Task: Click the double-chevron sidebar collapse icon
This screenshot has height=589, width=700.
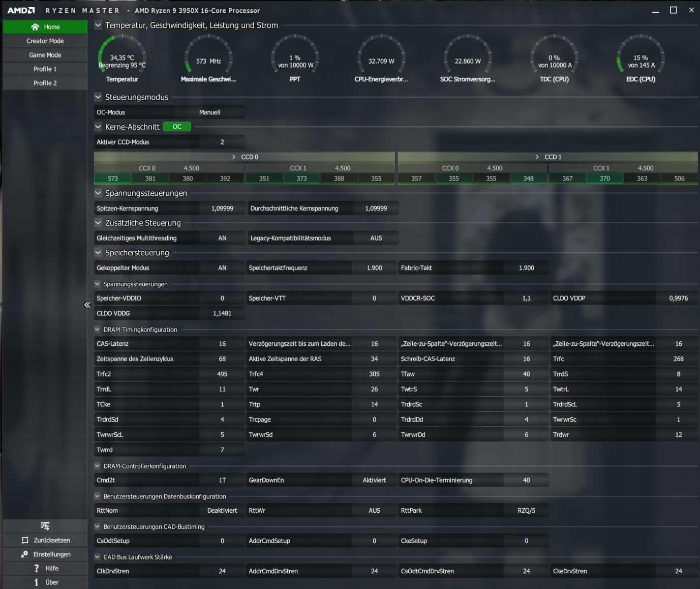Action: tap(87, 305)
